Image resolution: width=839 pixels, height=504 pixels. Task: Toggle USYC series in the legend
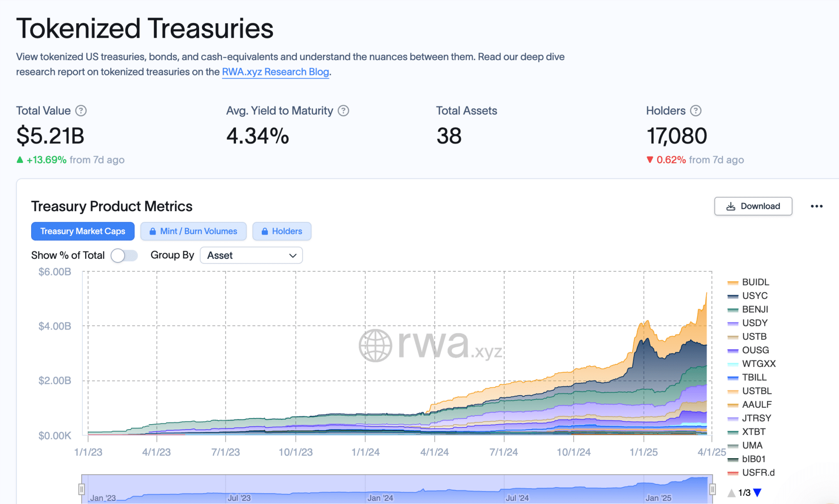coord(747,296)
